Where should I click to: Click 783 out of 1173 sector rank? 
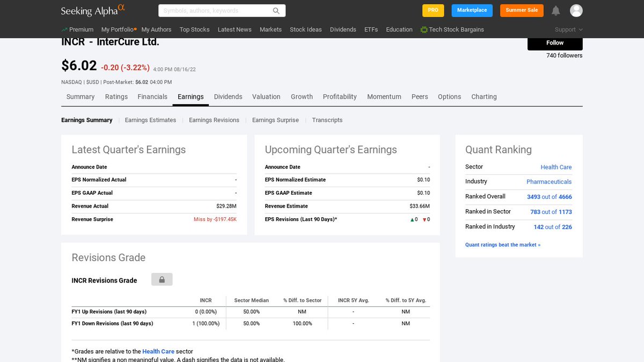point(551,212)
